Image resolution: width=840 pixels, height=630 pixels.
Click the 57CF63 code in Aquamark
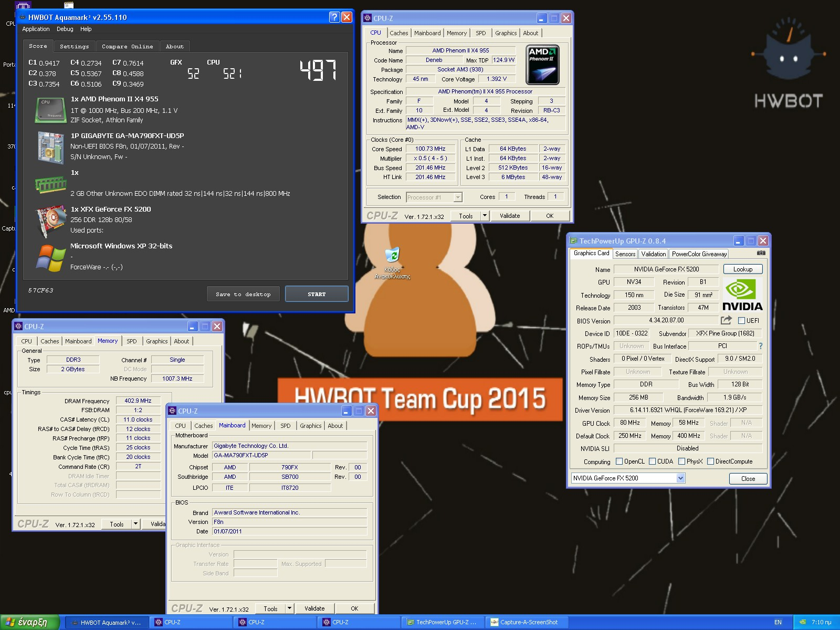click(x=40, y=290)
